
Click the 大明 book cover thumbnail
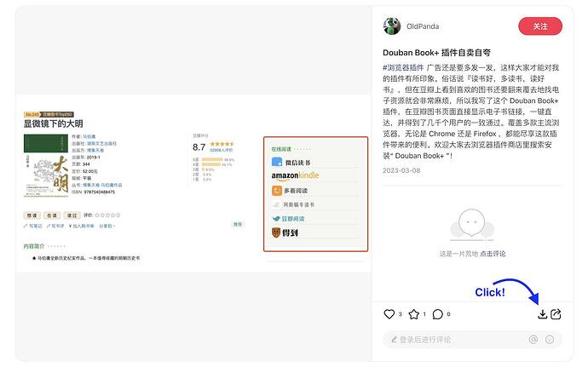46,165
